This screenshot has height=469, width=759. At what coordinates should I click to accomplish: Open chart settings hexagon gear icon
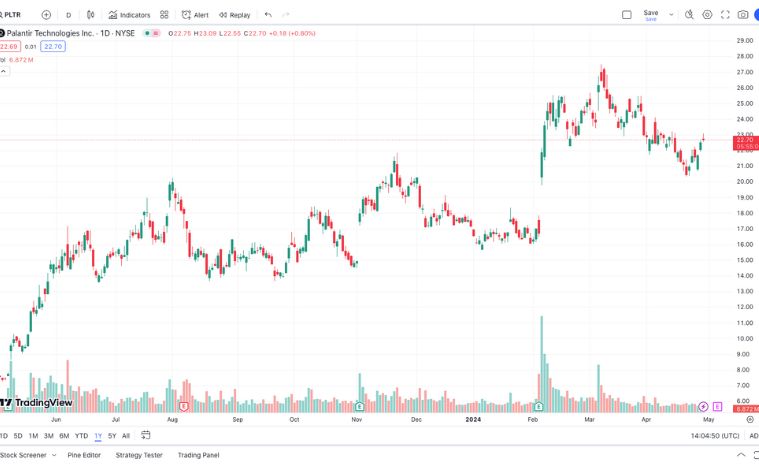tap(707, 15)
